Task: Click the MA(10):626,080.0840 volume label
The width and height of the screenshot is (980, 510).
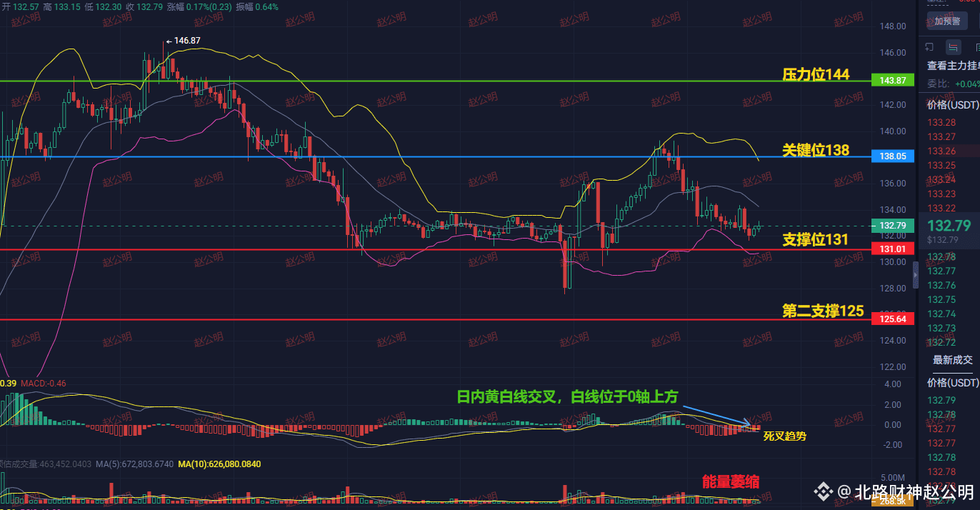Action: (220, 464)
